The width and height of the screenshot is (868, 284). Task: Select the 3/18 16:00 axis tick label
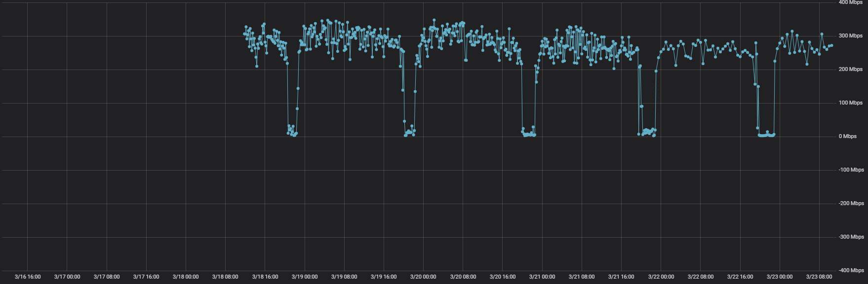pos(265,277)
